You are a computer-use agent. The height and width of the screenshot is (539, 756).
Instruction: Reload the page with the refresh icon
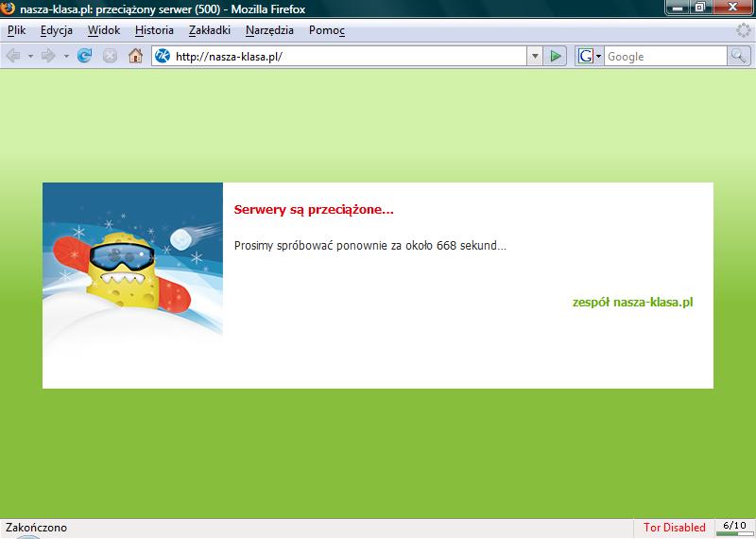point(85,56)
